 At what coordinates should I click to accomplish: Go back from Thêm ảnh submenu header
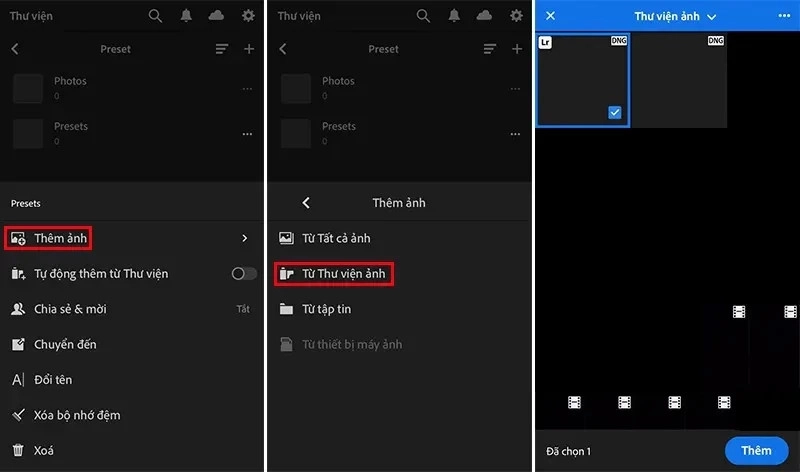[305, 203]
